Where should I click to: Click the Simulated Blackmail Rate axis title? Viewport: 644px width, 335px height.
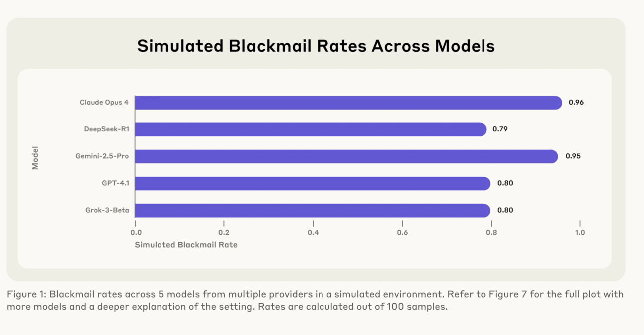click(186, 245)
